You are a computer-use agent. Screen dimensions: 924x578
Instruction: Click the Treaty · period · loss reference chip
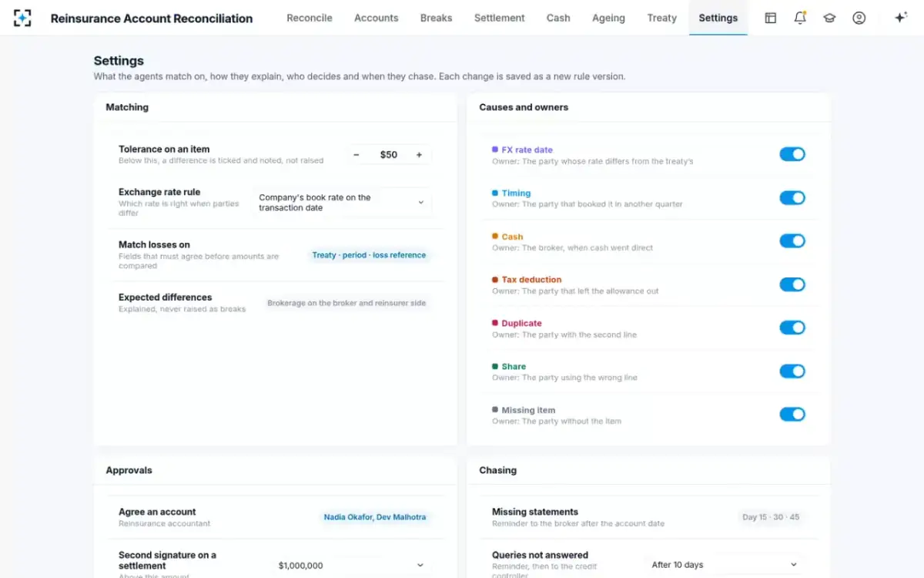[x=369, y=255]
